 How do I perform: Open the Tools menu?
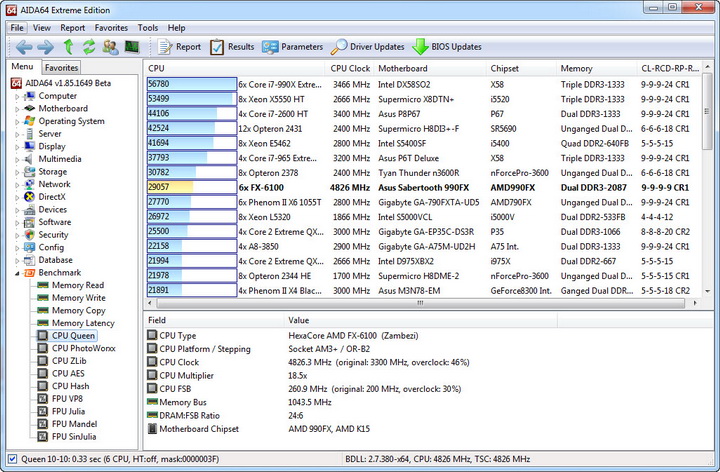coord(148,28)
